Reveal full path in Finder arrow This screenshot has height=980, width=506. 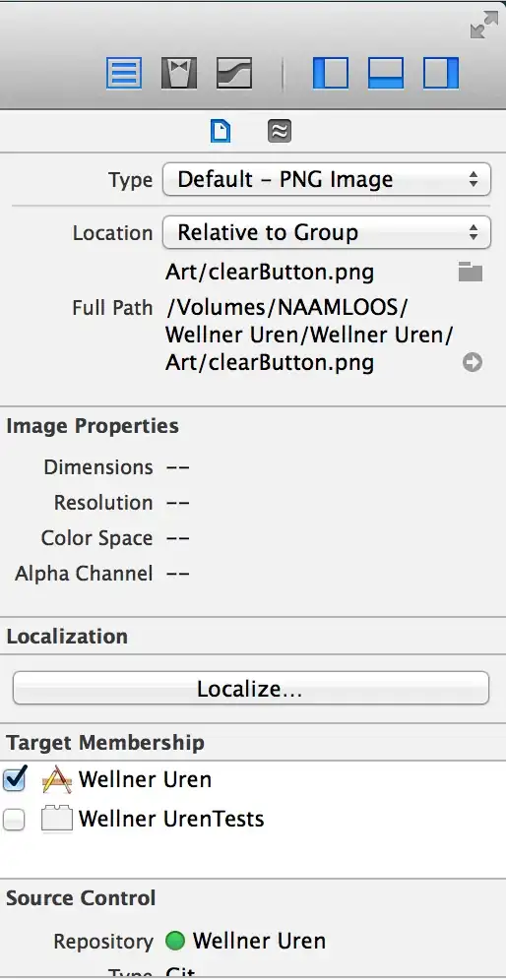point(473,362)
